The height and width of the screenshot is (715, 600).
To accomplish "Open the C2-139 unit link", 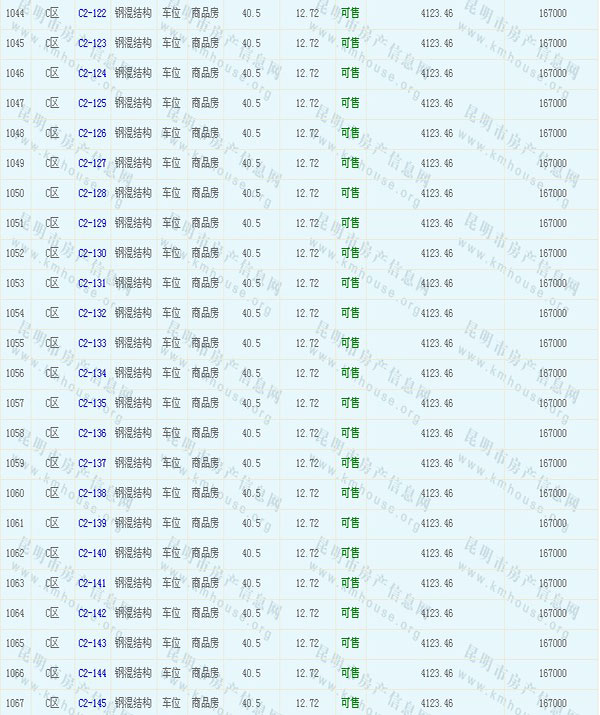I will pyautogui.click(x=92, y=524).
